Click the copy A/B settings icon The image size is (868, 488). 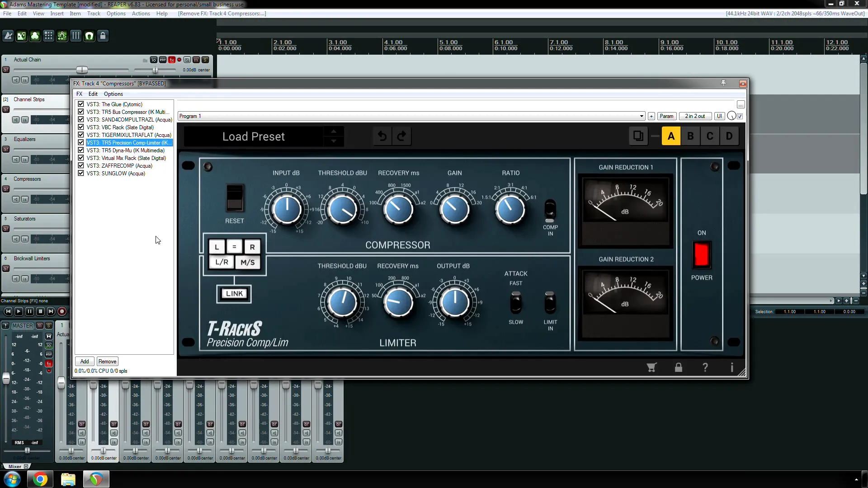(x=638, y=136)
